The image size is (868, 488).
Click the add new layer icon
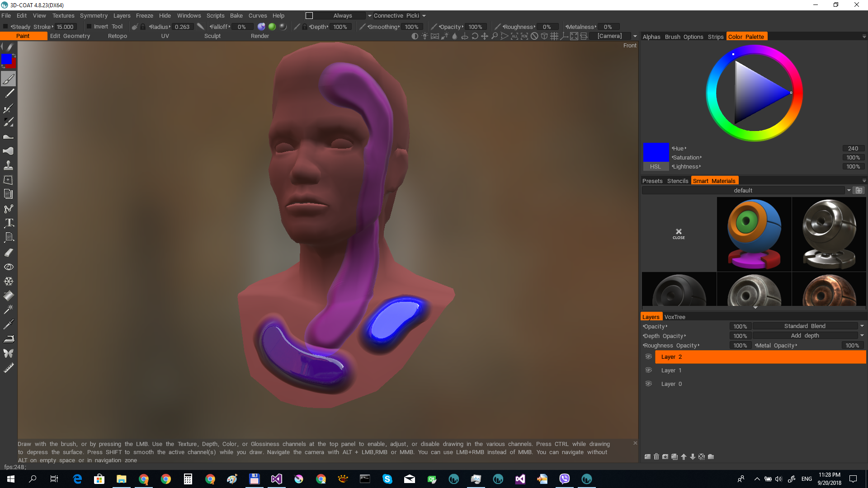coord(647,457)
